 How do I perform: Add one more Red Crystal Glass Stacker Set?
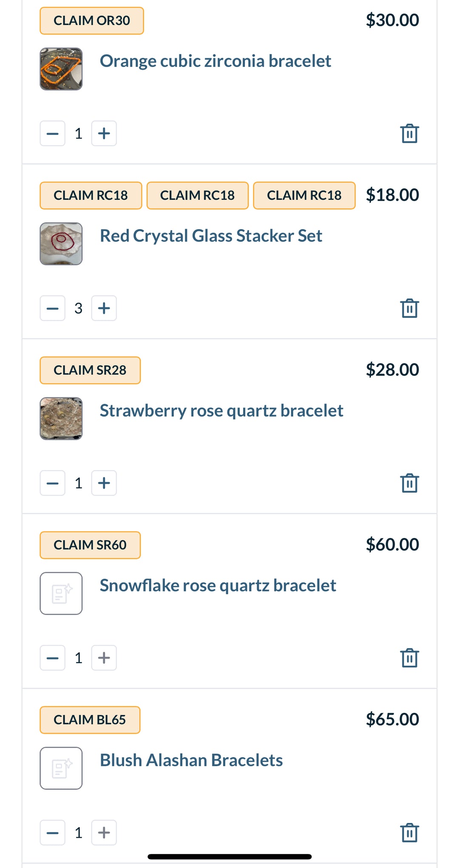pos(104,308)
